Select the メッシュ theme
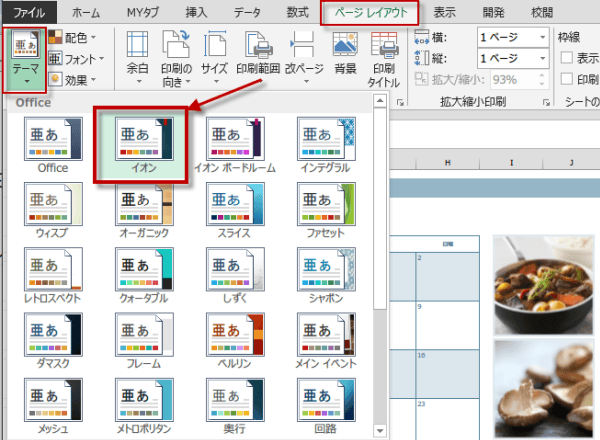The height and width of the screenshot is (440, 600). click(53, 406)
